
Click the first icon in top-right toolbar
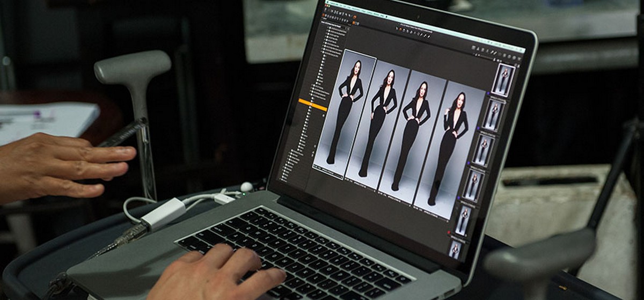coord(473,47)
